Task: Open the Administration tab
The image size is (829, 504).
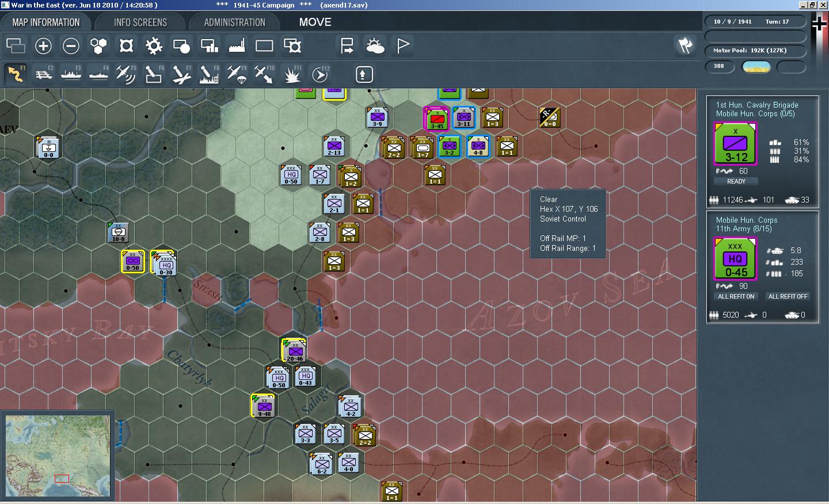Action: [235, 22]
